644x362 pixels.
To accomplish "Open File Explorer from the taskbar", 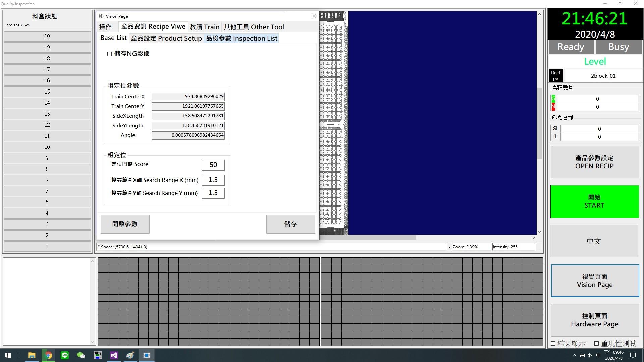I will 32,355.
